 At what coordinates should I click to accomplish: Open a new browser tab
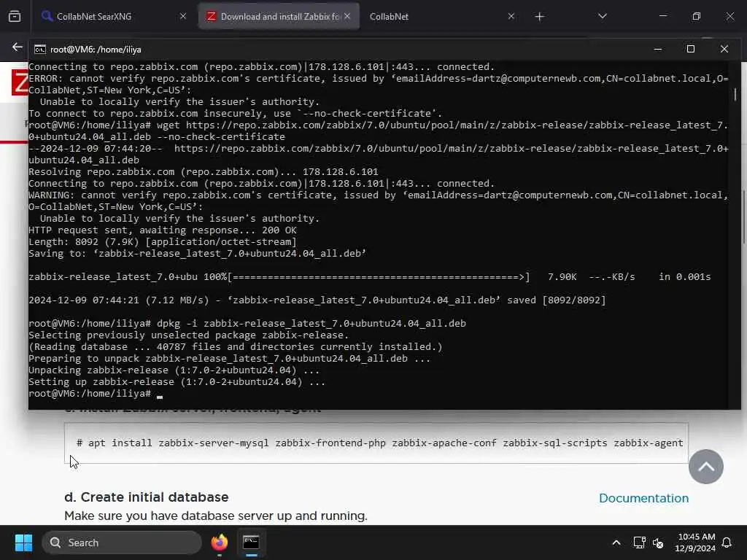pos(539,17)
